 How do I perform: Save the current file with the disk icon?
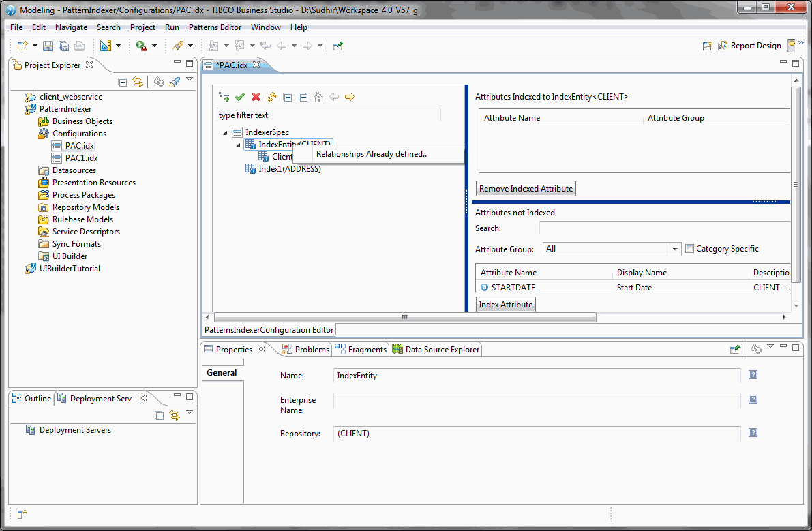48,46
